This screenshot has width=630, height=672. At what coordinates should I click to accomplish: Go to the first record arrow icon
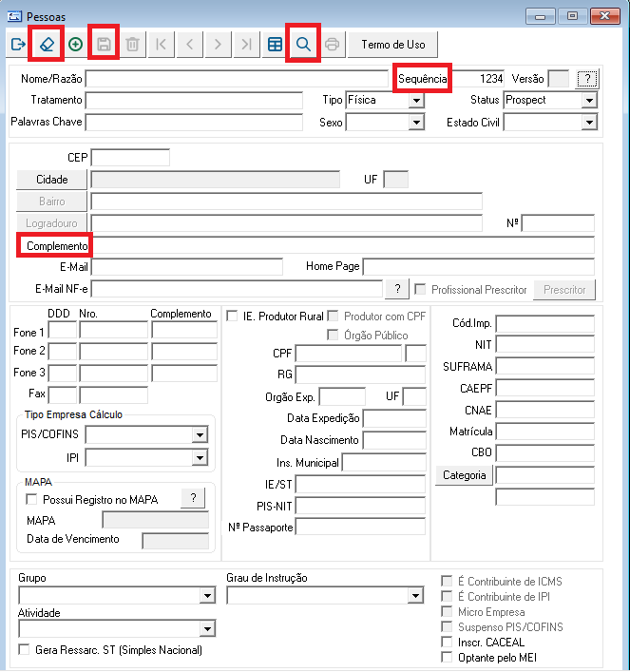pyautogui.click(x=162, y=44)
